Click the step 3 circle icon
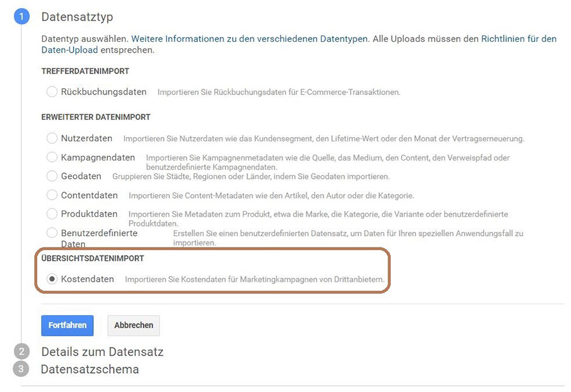Image resolution: width=571 pixels, height=392 pixels. tap(21, 369)
